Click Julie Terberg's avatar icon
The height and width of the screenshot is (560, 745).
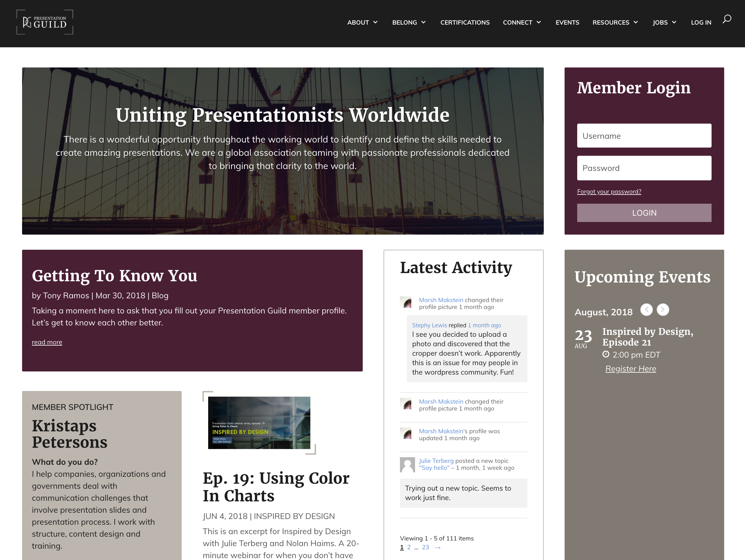pyautogui.click(x=407, y=465)
